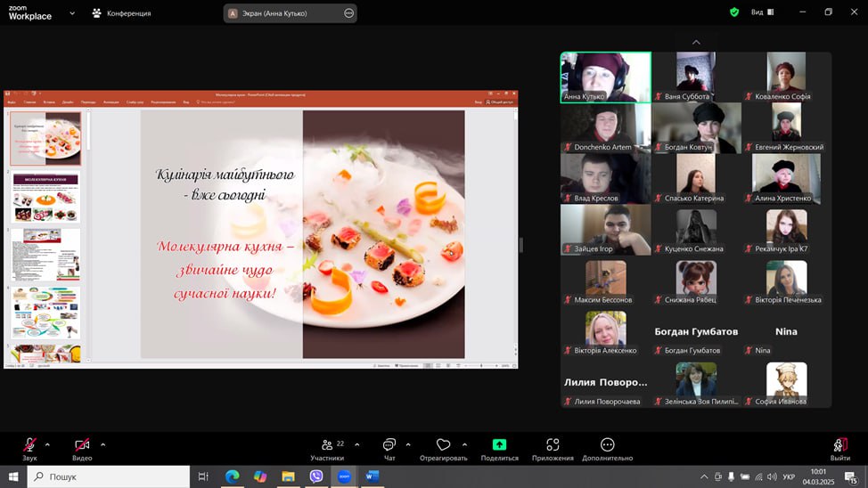Expand audio options arrow next to Звук
Image resolution: width=868 pixels, height=488 pixels.
point(47,443)
